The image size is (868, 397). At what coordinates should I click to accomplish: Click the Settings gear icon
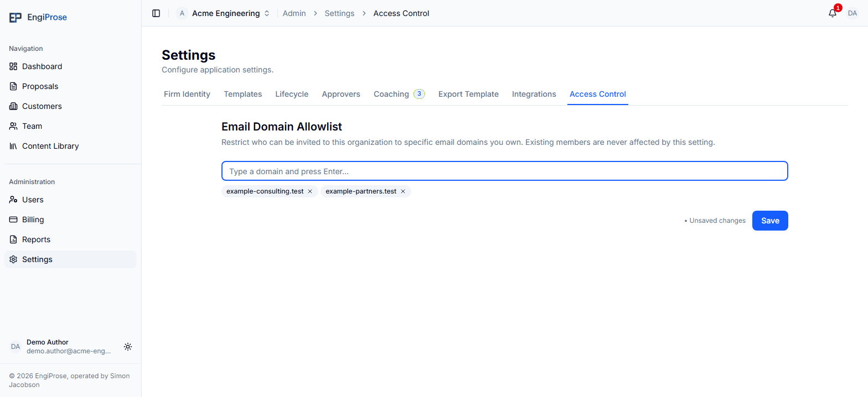point(13,259)
